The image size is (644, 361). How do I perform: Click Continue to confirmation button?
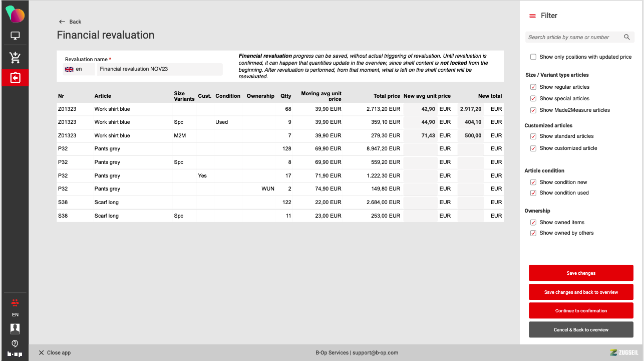pos(581,311)
